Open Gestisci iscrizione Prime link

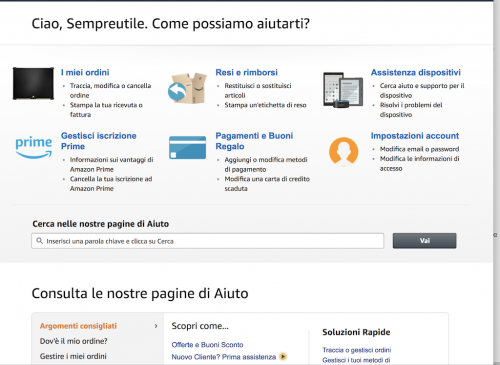tap(99, 141)
